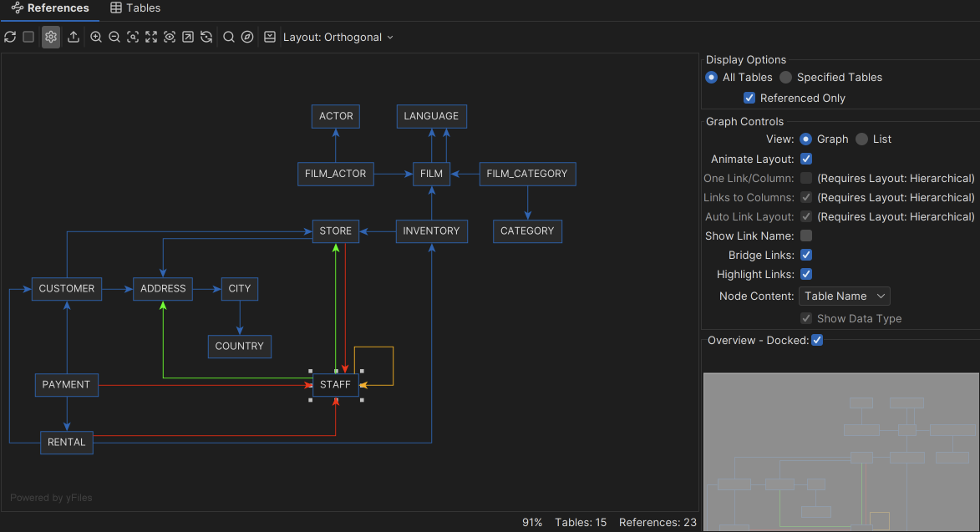Export the diagram to a file
980x532 pixels.
click(74, 37)
